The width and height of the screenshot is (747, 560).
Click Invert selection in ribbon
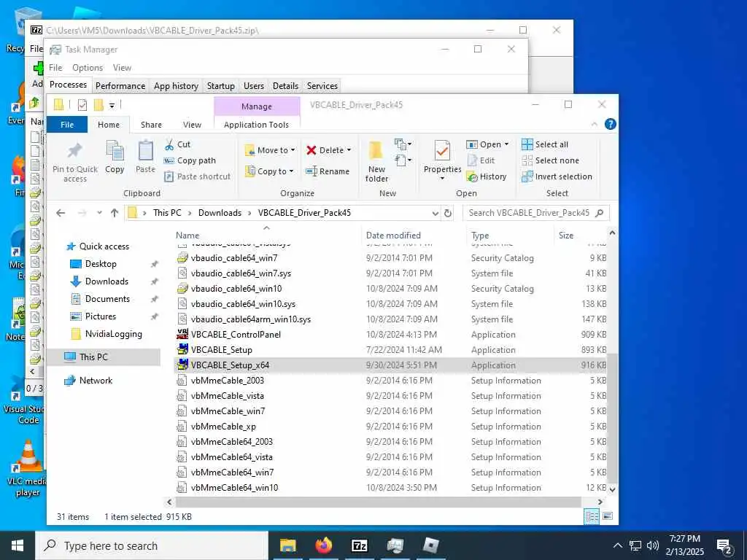point(557,176)
